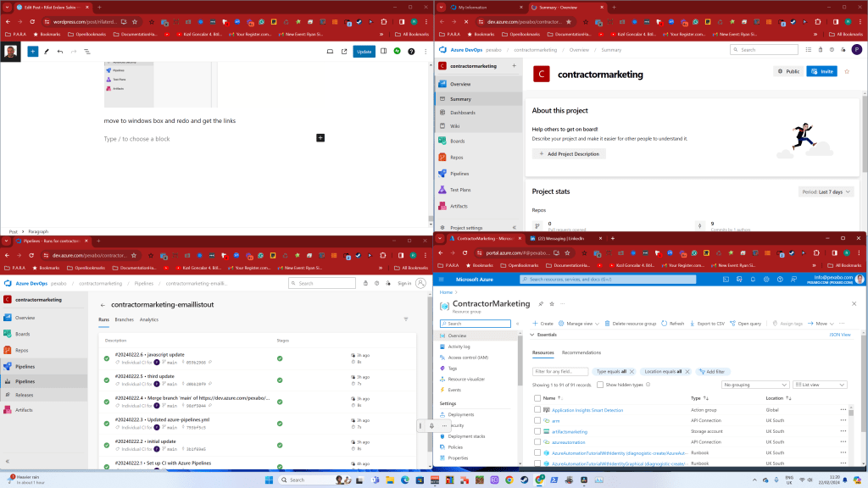Click the Invite button on contractormarketing project

pos(821,71)
